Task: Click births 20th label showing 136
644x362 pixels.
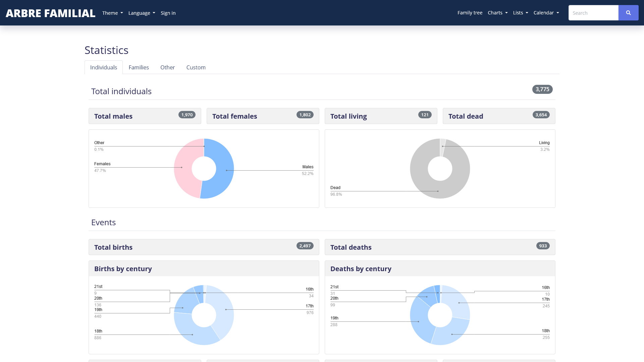Action: (98, 302)
